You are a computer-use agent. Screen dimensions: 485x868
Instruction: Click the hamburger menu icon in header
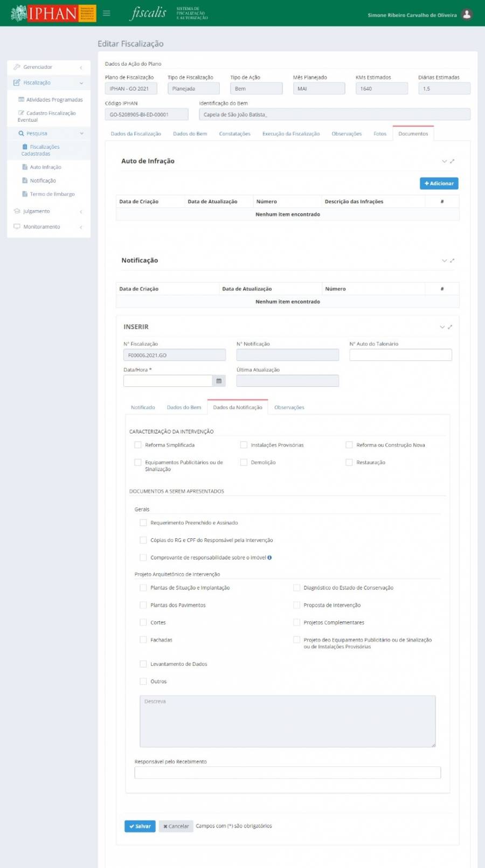(107, 13)
